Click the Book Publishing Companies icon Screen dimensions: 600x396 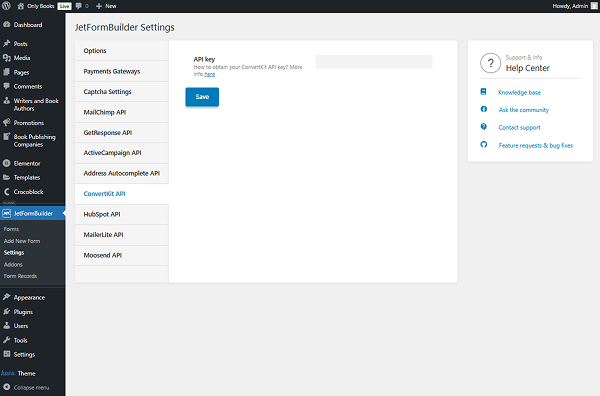click(x=7, y=137)
